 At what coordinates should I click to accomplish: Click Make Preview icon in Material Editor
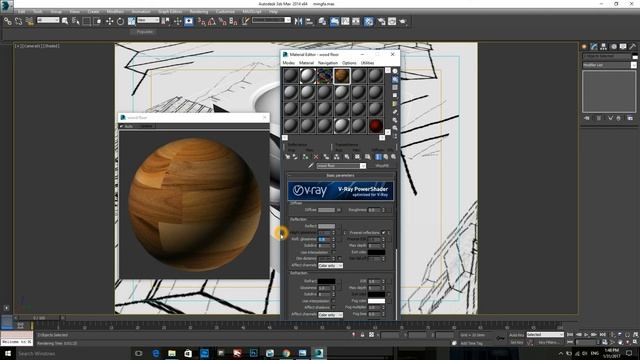(x=395, y=112)
